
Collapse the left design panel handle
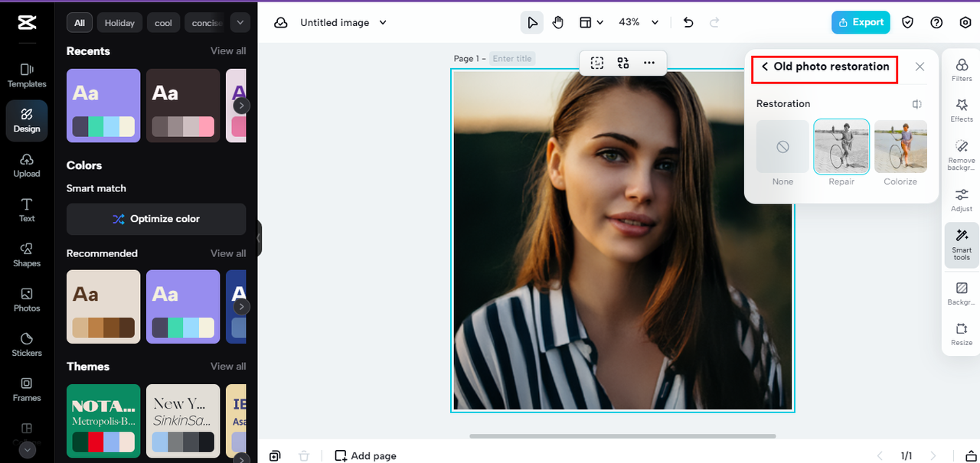(259, 238)
